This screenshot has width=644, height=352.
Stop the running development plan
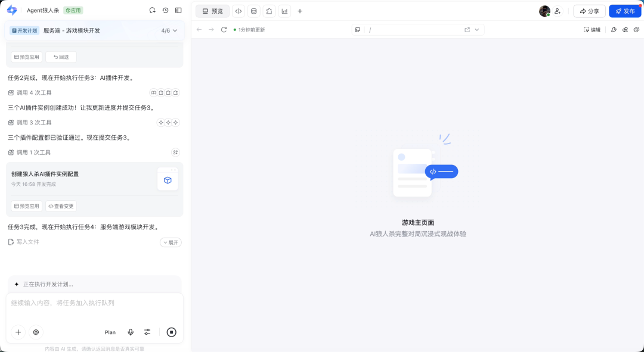171,332
